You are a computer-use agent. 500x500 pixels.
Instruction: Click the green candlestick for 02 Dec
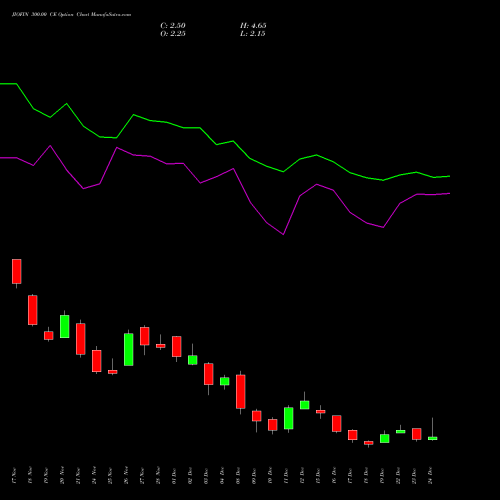pyautogui.click(x=193, y=360)
